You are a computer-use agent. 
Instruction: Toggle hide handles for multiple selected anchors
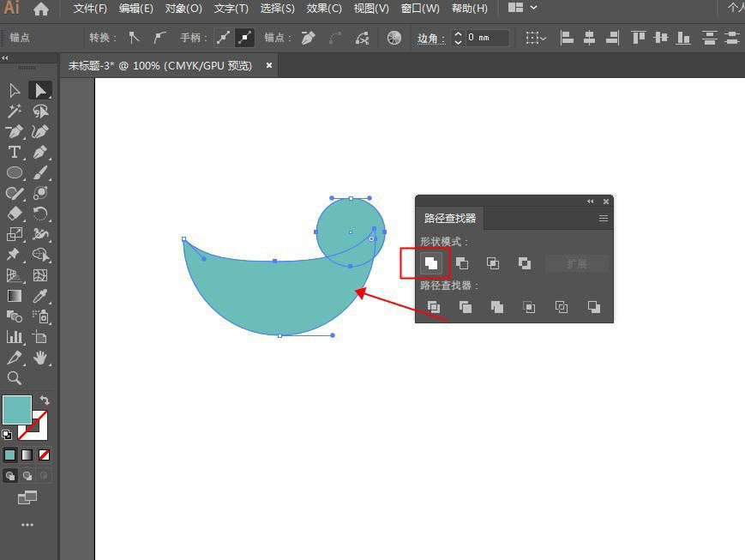coord(244,38)
